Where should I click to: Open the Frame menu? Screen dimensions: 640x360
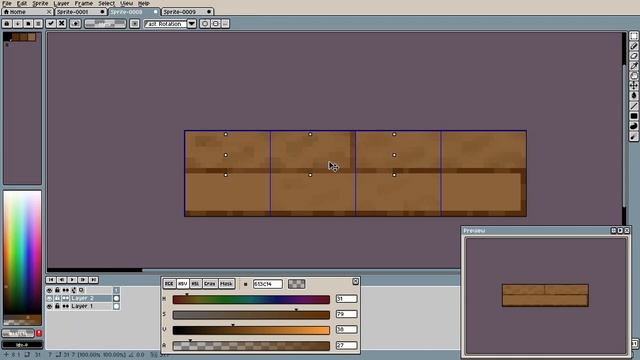click(x=84, y=3)
